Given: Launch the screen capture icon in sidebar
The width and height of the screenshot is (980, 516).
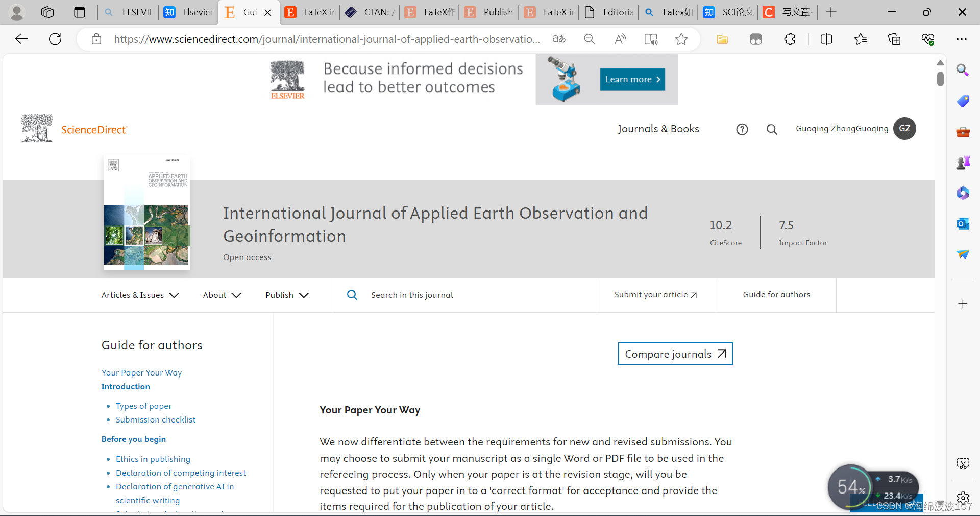Looking at the screenshot, I should 963,464.
